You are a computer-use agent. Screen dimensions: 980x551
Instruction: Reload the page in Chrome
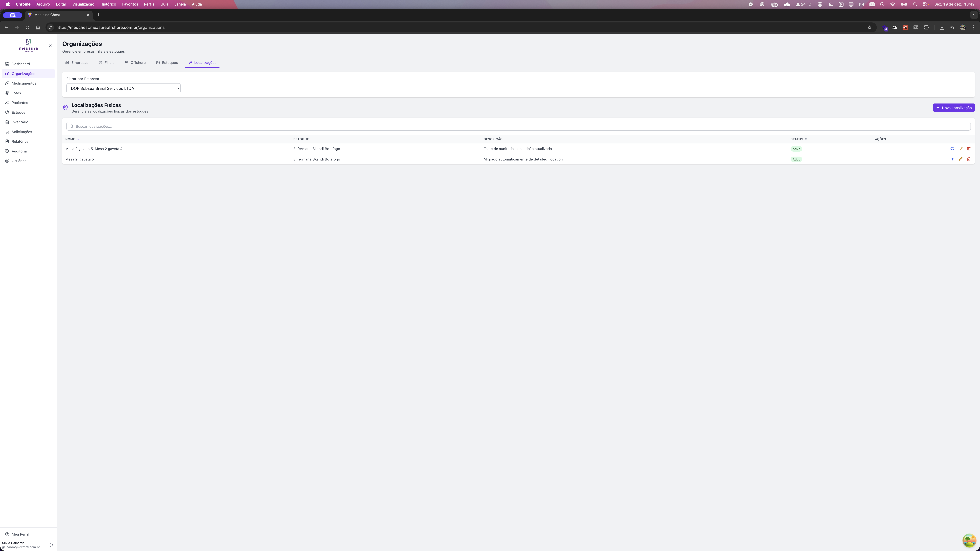click(x=27, y=27)
